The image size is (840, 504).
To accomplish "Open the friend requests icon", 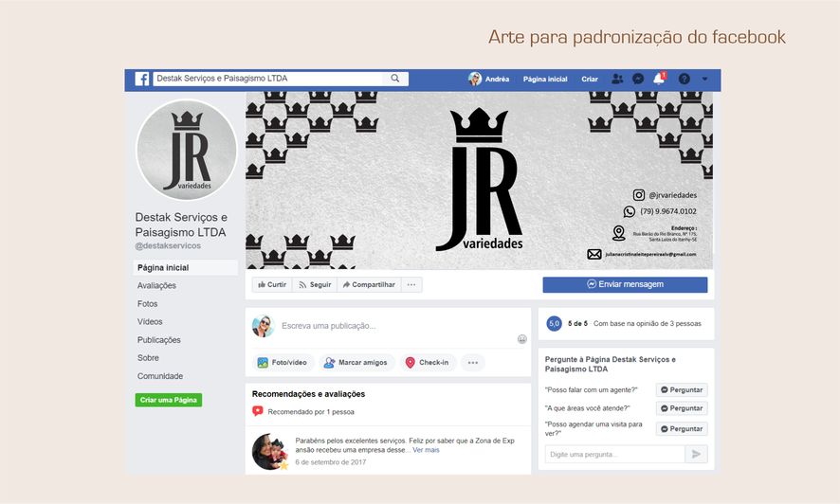I will pyautogui.click(x=617, y=79).
